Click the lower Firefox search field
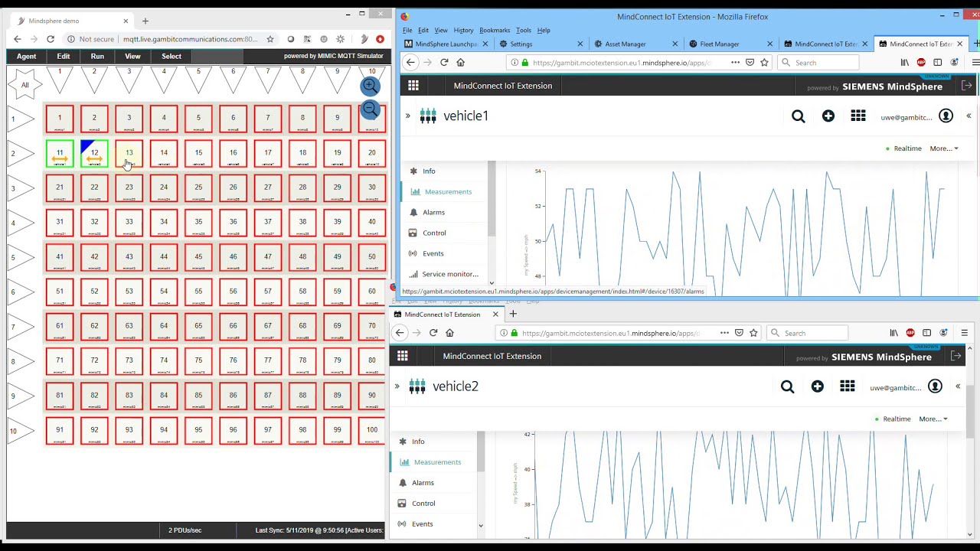This screenshot has width=980, height=551. point(808,333)
